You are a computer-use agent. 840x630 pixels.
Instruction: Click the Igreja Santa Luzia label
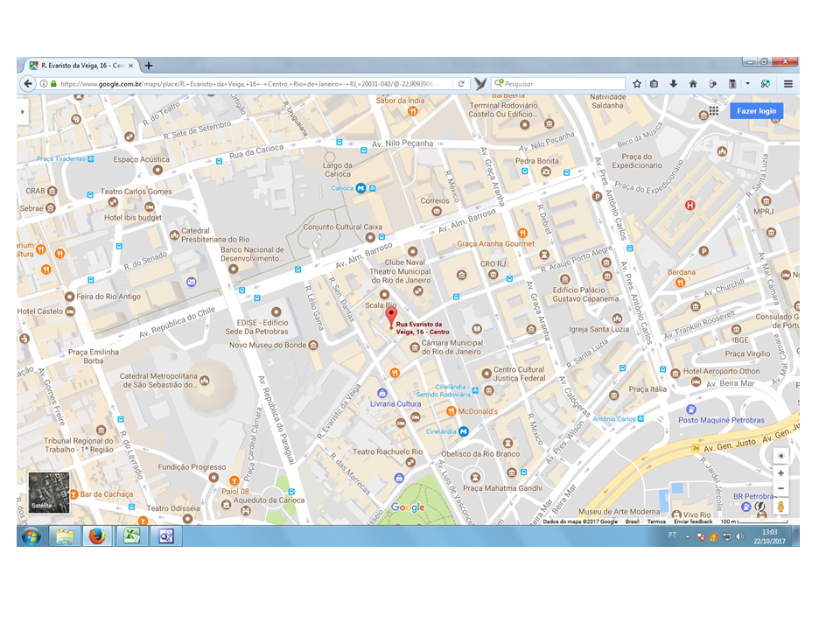coord(598,330)
